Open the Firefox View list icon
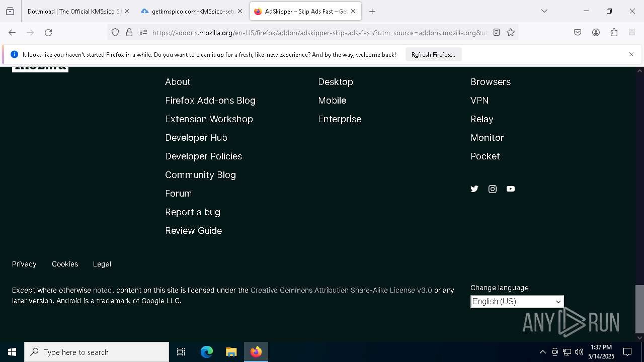 pyautogui.click(x=10, y=11)
